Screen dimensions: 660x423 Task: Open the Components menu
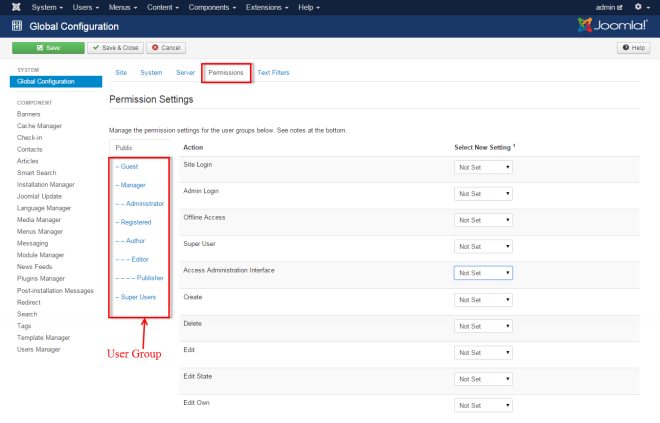[x=212, y=7]
